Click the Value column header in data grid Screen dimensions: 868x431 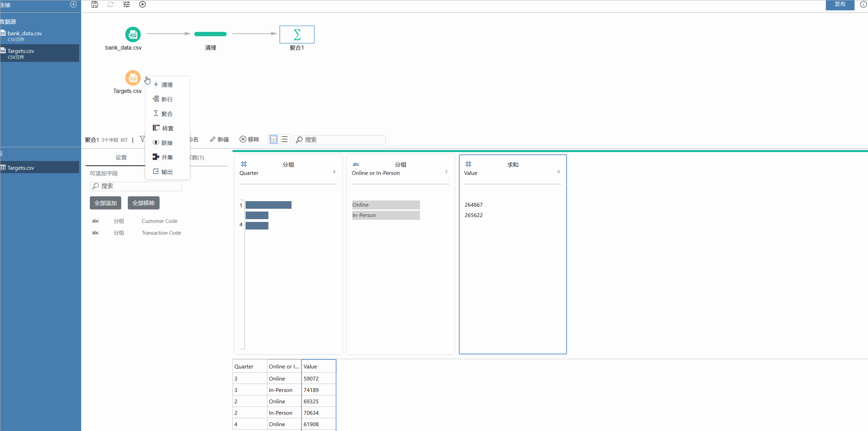click(x=319, y=366)
